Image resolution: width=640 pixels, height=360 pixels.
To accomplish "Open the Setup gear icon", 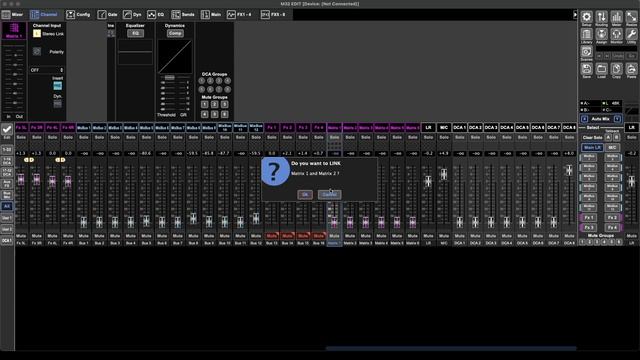I will pyautogui.click(x=587, y=17).
